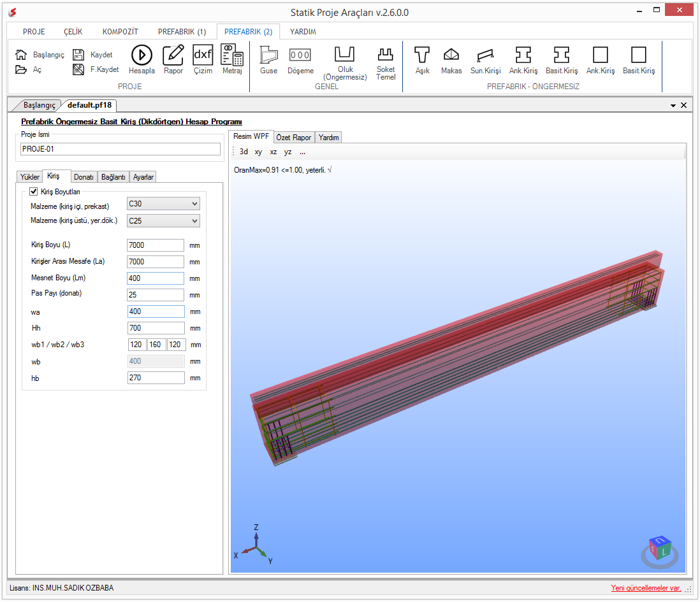Switch the view to xy plane

258,152
